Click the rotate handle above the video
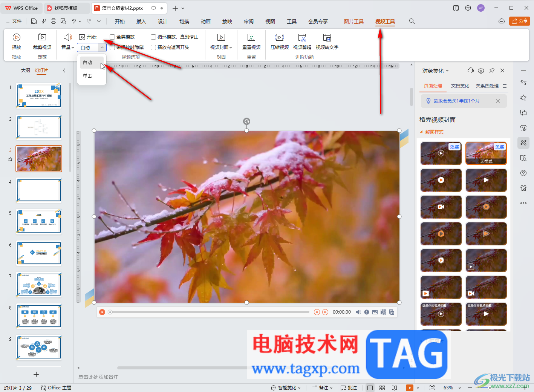The width and height of the screenshot is (534, 392). click(246, 121)
